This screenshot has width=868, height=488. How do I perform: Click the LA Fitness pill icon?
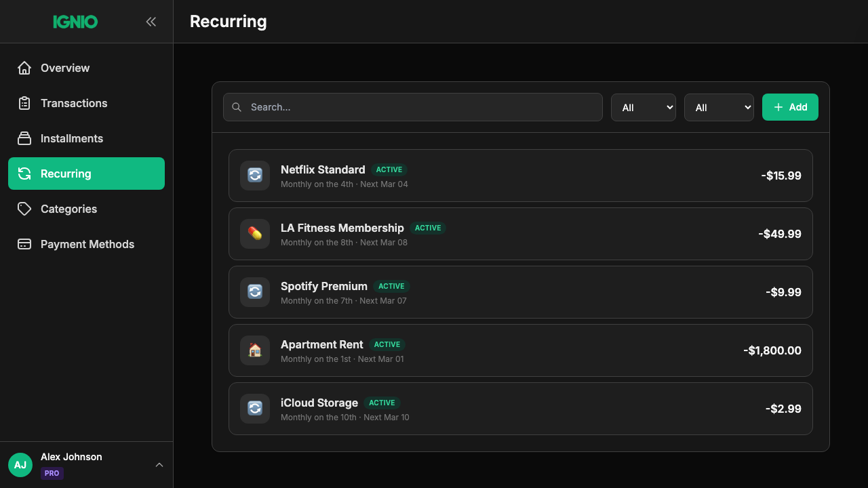pos(255,234)
